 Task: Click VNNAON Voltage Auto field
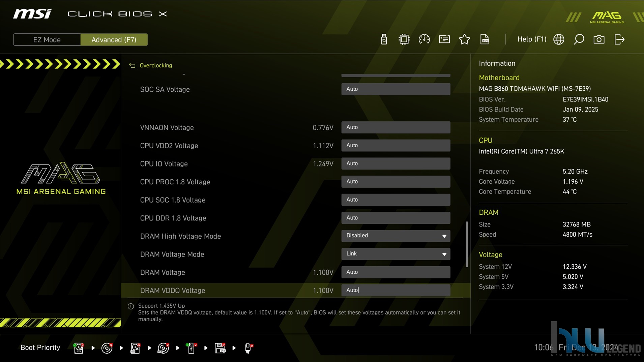(x=396, y=127)
